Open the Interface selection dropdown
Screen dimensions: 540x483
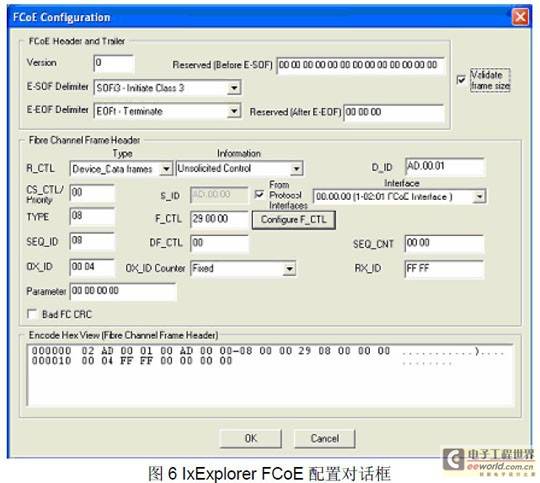[479, 197]
